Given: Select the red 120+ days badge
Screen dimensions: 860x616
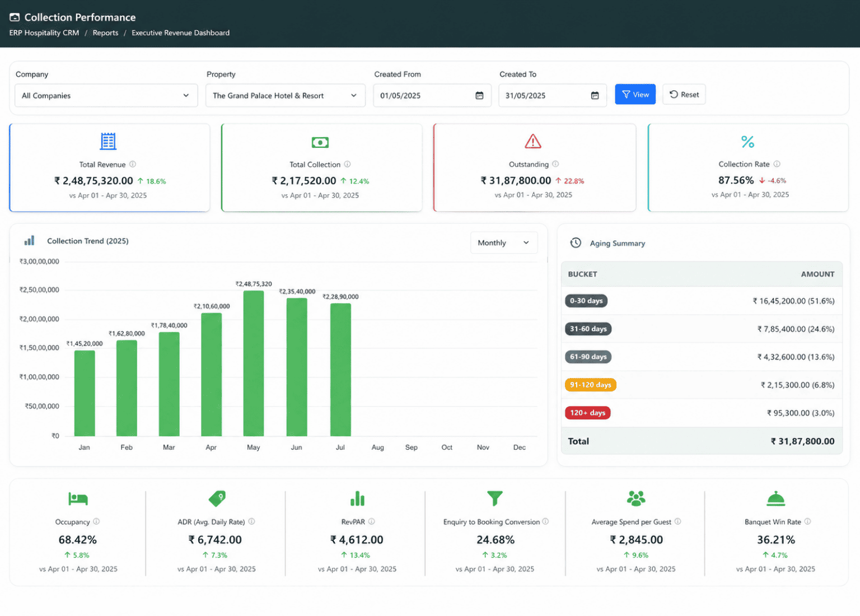Looking at the screenshot, I should click(x=587, y=413).
